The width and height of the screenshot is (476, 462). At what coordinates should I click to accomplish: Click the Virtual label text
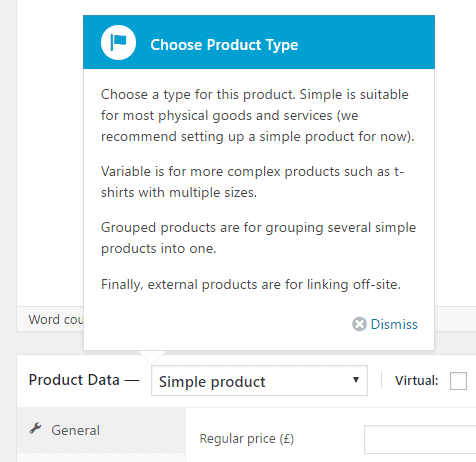[x=416, y=381]
